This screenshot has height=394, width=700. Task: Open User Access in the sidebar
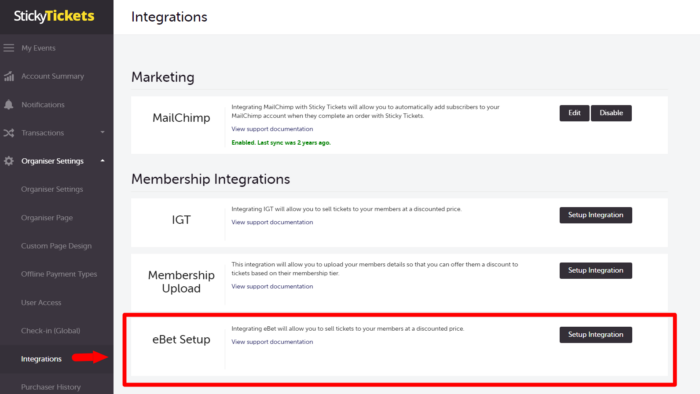pyautogui.click(x=41, y=303)
